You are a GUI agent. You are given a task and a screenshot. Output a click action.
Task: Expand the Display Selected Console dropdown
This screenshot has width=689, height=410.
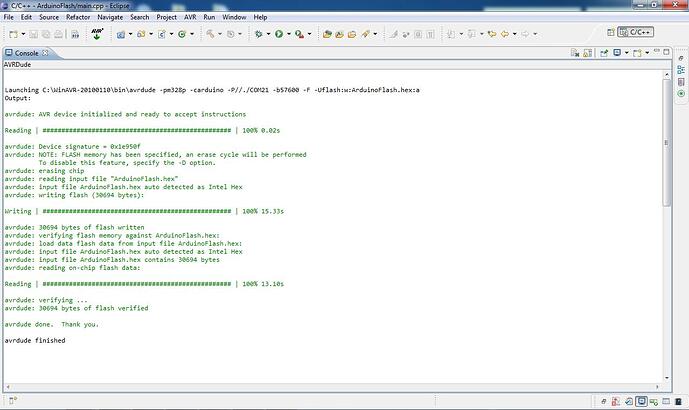tap(627, 53)
